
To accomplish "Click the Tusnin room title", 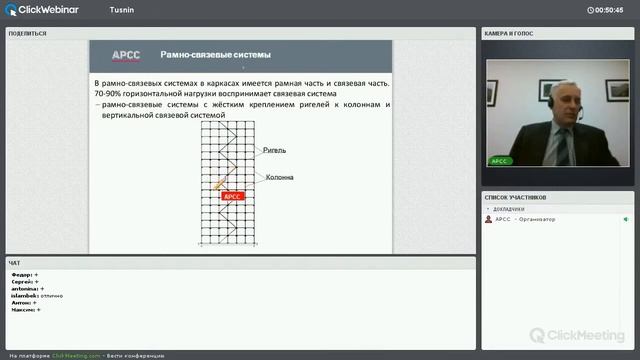I will [122, 10].
